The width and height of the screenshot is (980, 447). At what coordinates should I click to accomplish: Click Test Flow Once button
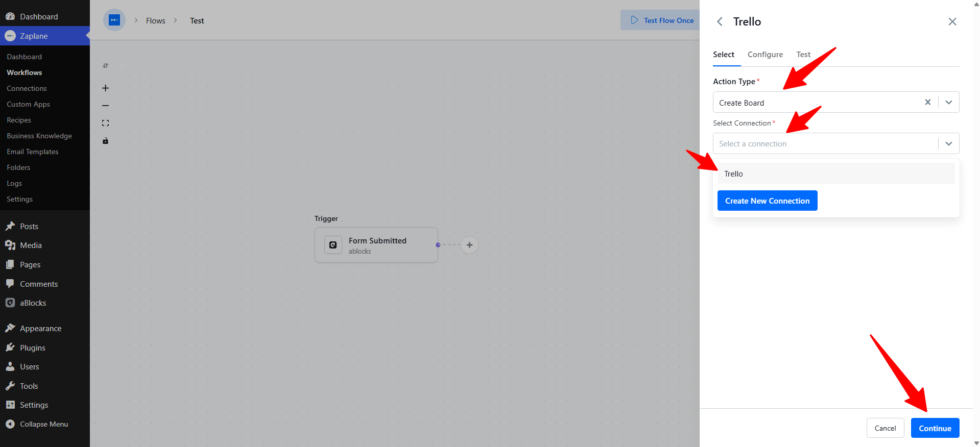coord(662,20)
